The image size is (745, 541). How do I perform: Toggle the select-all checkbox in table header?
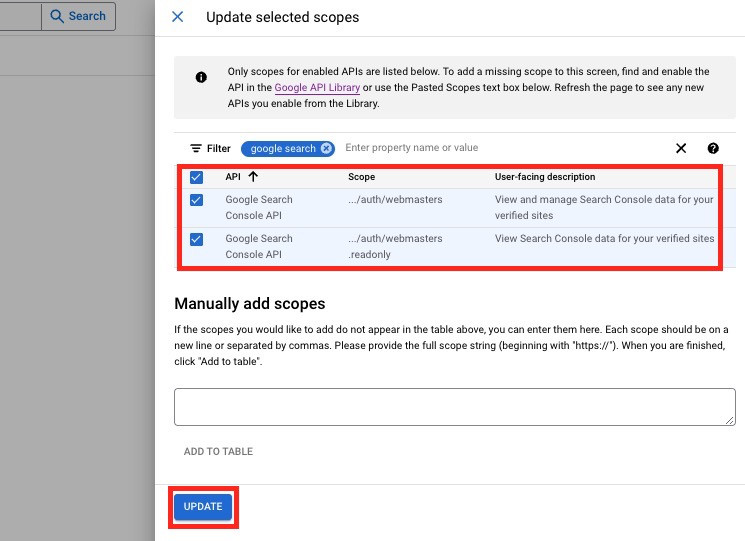click(x=196, y=177)
